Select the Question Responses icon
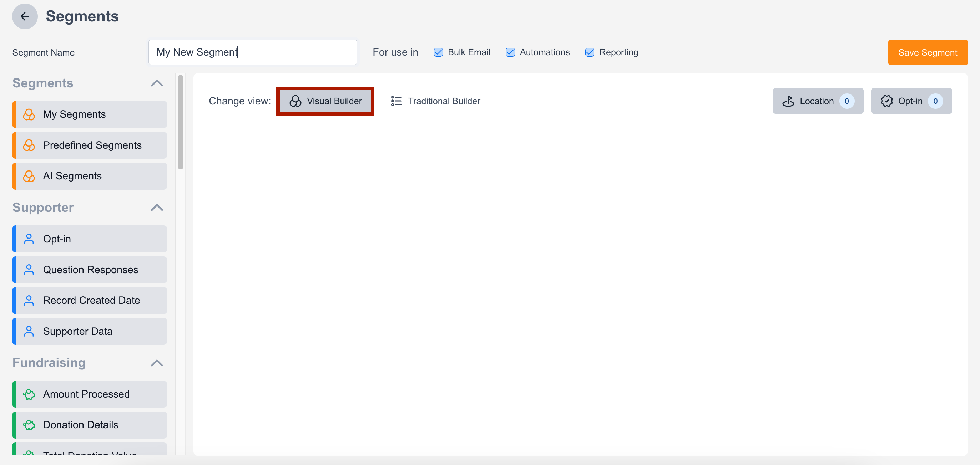This screenshot has height=465, width=980. 29,270
